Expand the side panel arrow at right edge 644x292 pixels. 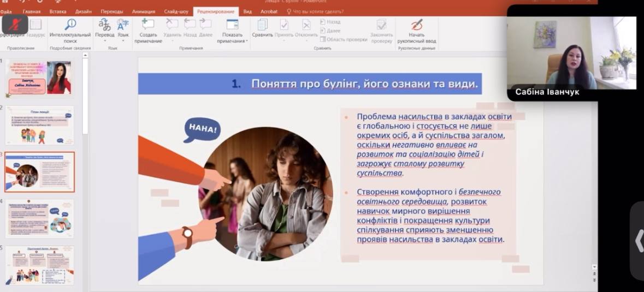tap(638, 241)
